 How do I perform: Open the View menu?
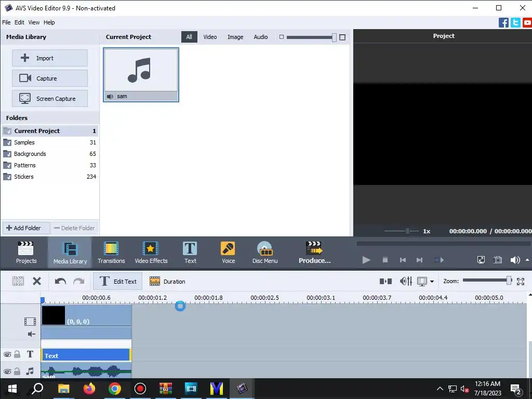pyautogui.click(x=34, y=22)
